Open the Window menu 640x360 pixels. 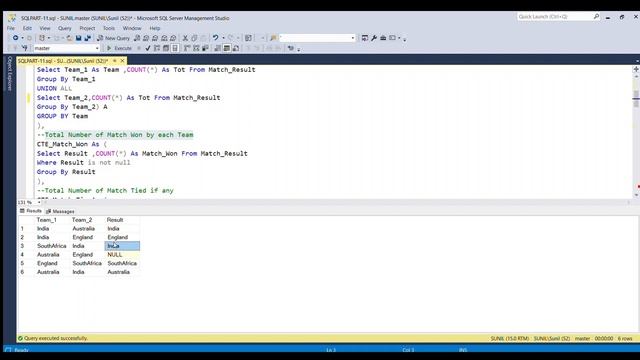(x=132, y=28)
